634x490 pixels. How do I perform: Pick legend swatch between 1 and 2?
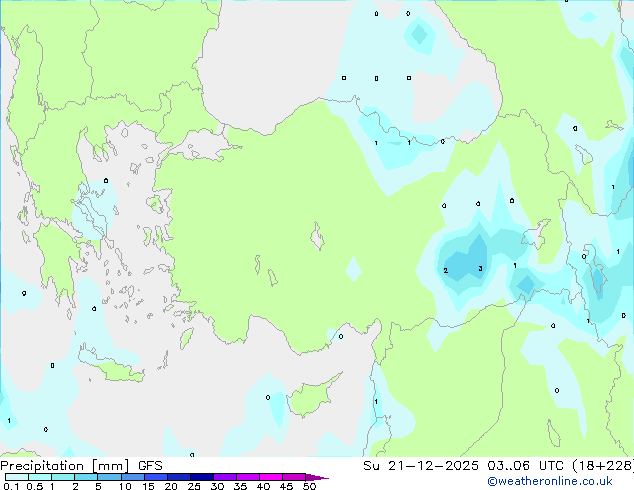(63, 477)
